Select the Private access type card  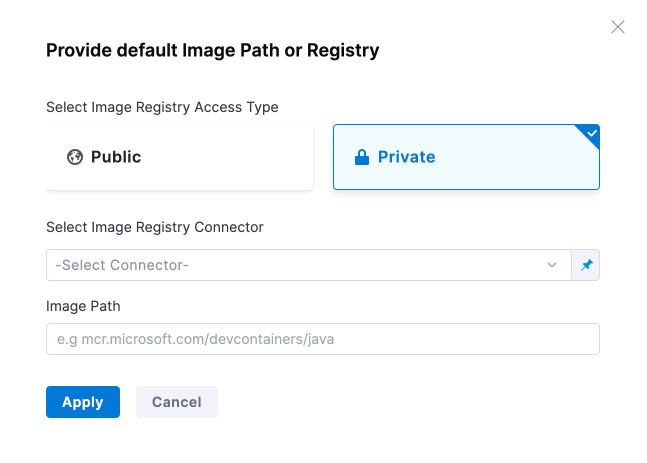(466, 157)
